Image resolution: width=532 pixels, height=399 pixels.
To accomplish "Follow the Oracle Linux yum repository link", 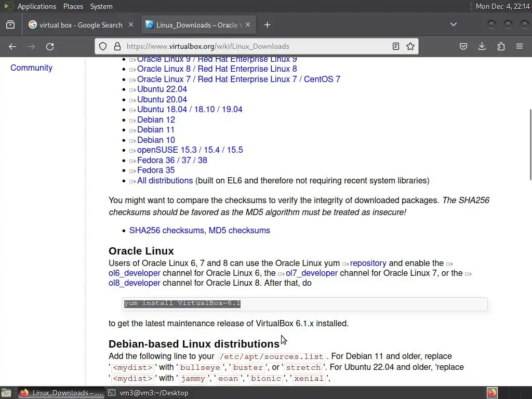I will tap(368, 263).
